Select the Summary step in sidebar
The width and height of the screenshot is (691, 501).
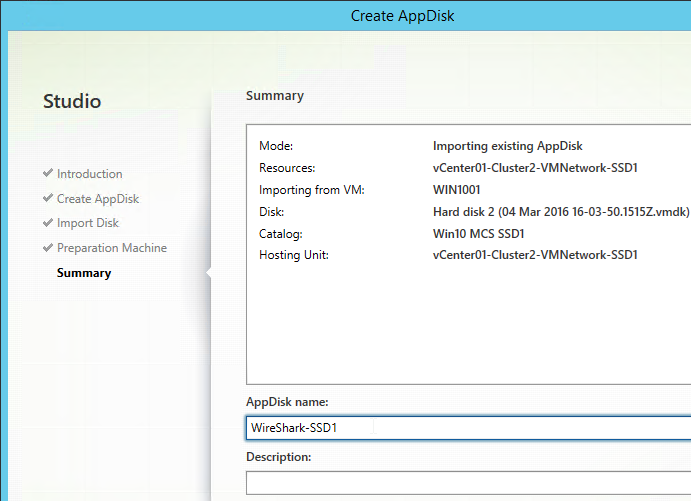pyautogui.click(x=84, y=273)
